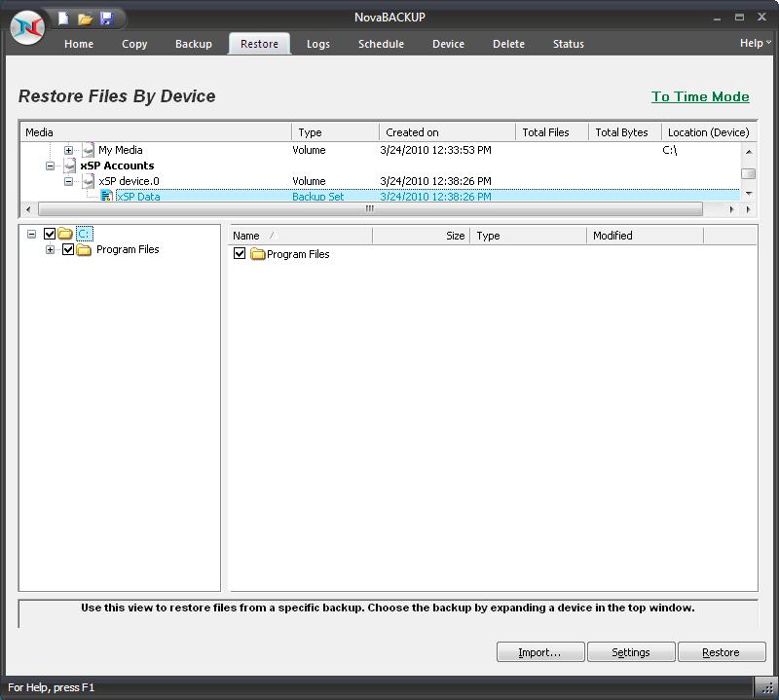Select C: label in folder tree
This screenshot has width=779, height=700.
(x=85, y=234)
